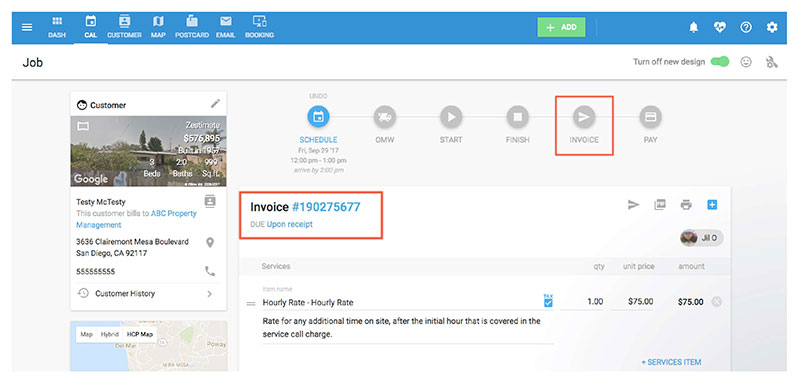Click the send invoice paper-plane icon
800x382 pixels.
633,205
